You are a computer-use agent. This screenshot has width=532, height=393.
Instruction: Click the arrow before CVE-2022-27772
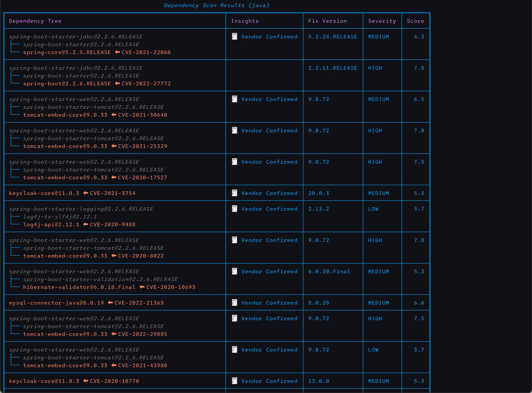(117, 84)
